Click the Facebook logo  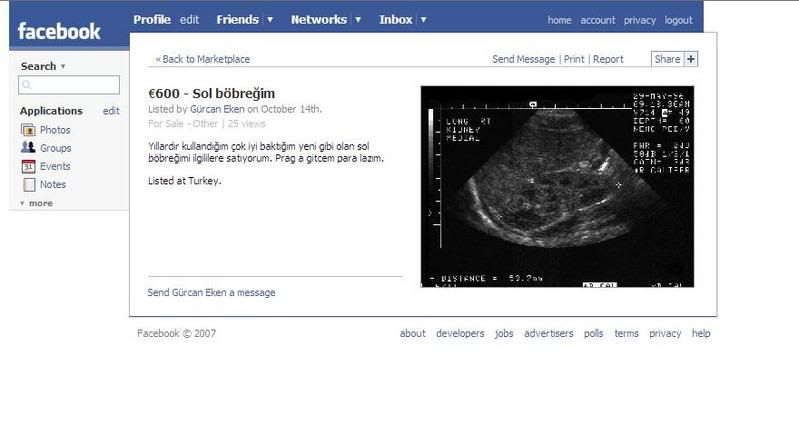pyautogui.click(x=59, y=31)
